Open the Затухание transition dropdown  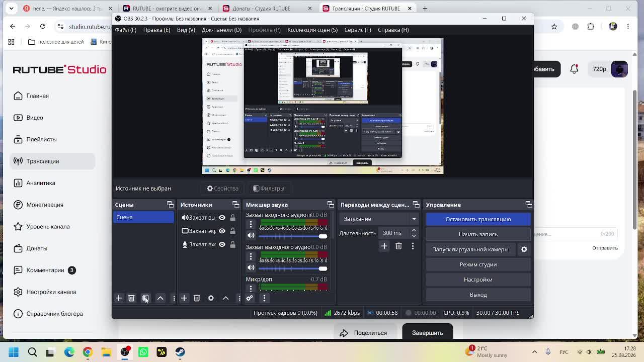tap(379, 219)
